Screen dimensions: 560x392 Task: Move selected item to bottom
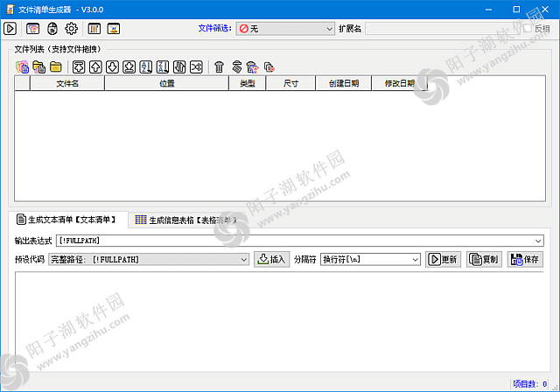129,66
